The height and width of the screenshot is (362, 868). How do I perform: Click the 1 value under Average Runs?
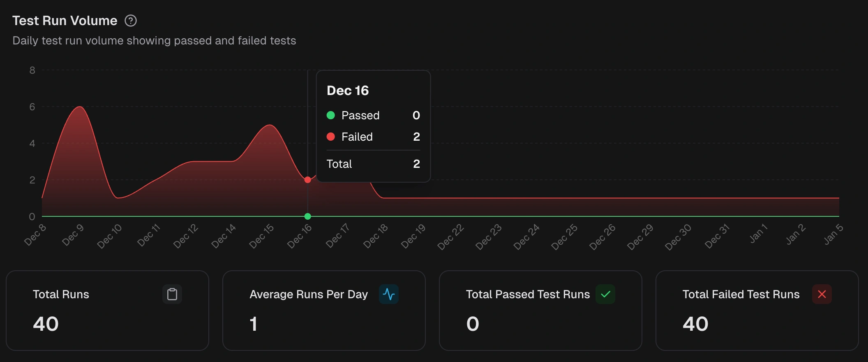pyautogui.click(x=254, y=324)
